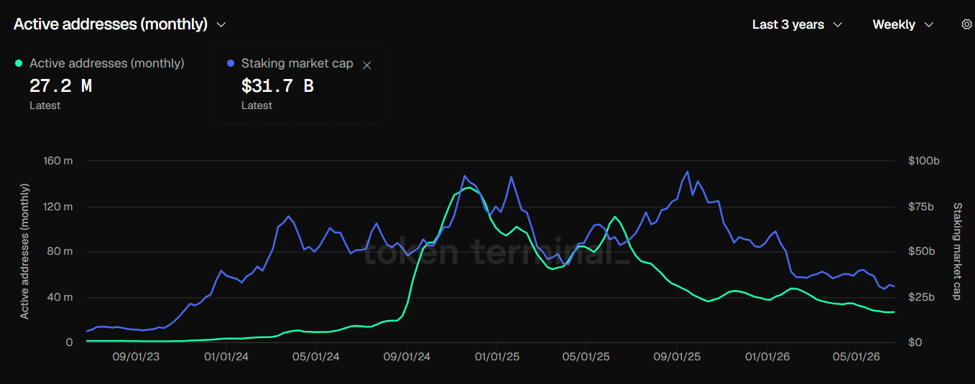Click the 05/01/25 x-axis label
The height and width of the screenshot is (384, 975).
tap(586, 357)
